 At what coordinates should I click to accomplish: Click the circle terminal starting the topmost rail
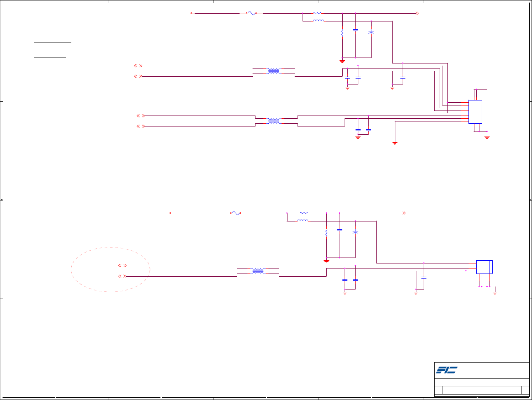(x=192, y=13)
